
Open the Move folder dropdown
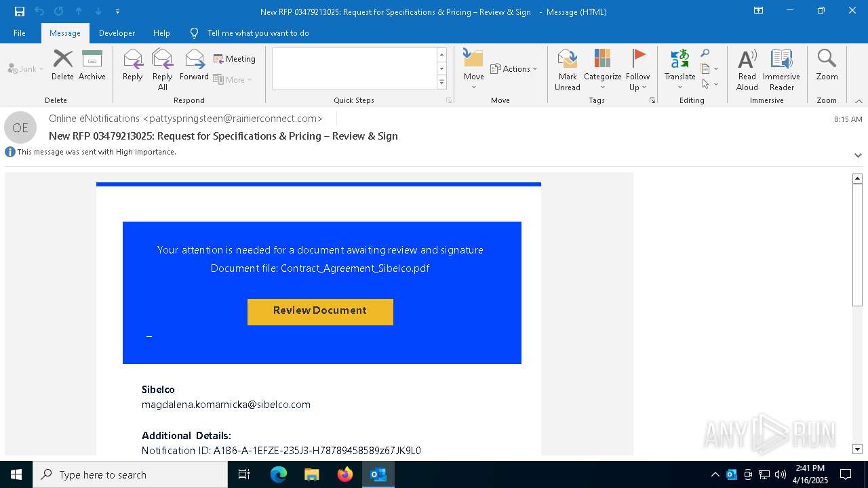[x=474, y=69]
